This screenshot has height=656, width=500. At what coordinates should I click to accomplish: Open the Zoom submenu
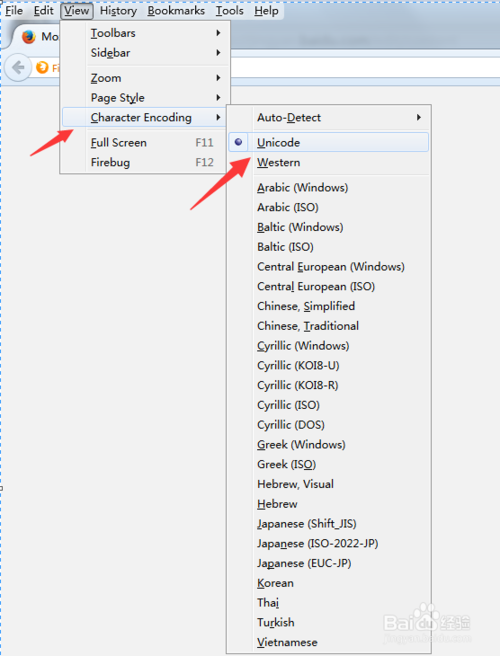click(x=145, y=78)
